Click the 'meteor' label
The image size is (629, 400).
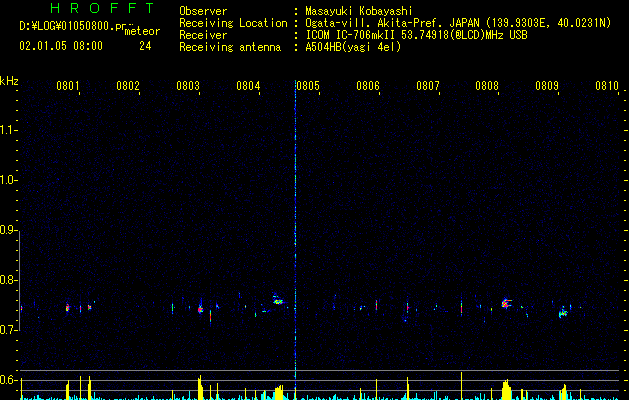(x=142, y=31)
